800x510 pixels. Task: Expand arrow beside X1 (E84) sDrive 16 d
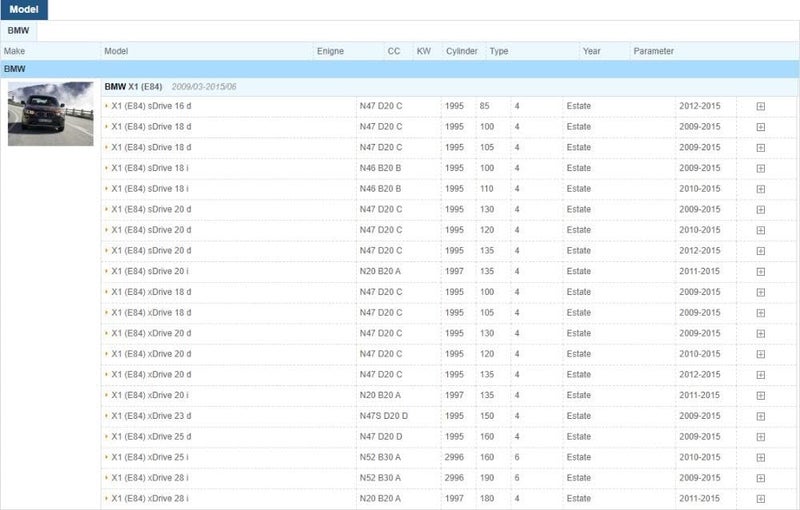(106, 105)
